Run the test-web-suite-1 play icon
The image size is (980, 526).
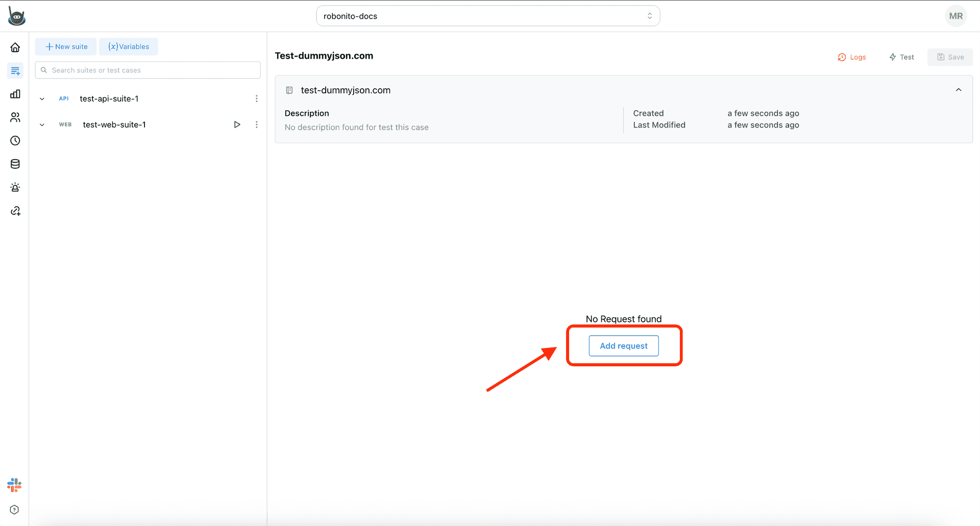[x=237, y=124]
